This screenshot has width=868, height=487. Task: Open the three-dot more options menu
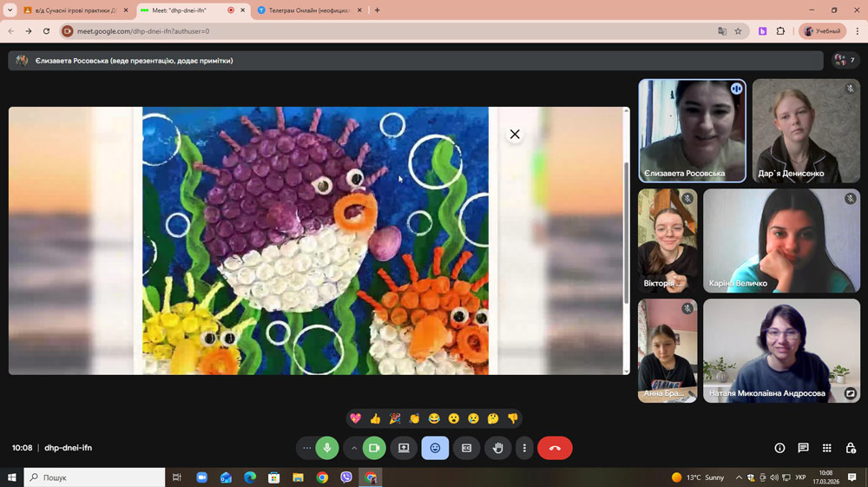tap(523, 448)
